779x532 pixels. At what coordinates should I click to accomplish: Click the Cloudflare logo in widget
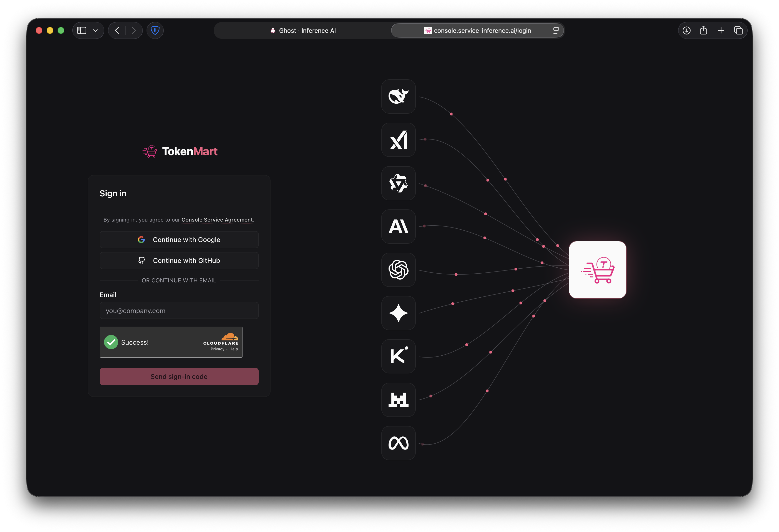click(221, 339)
